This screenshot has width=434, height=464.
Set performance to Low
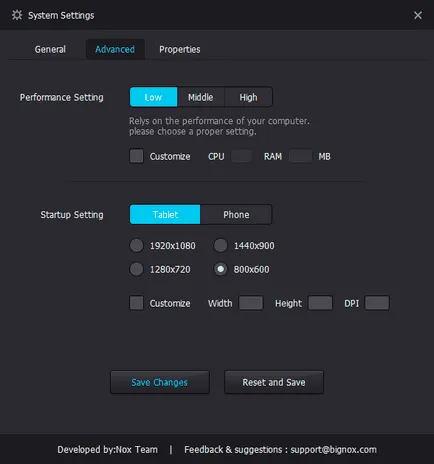(x=153, y=97)
